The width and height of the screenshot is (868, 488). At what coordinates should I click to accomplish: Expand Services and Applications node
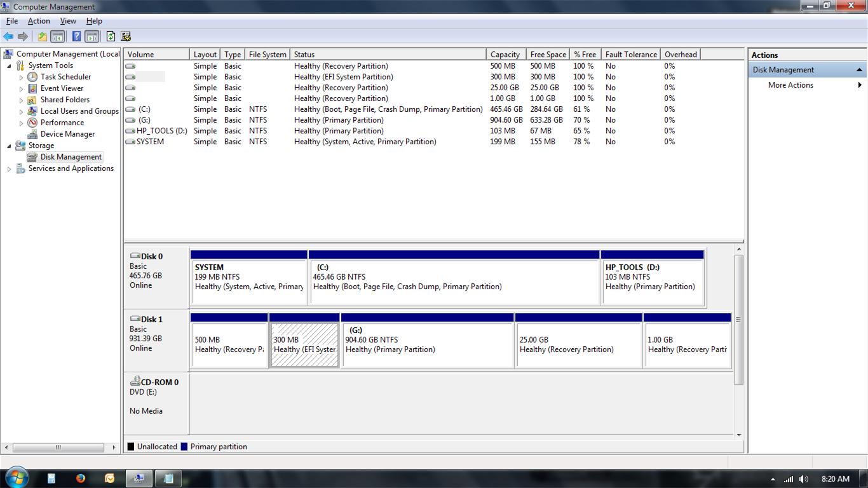click(10, 169)
